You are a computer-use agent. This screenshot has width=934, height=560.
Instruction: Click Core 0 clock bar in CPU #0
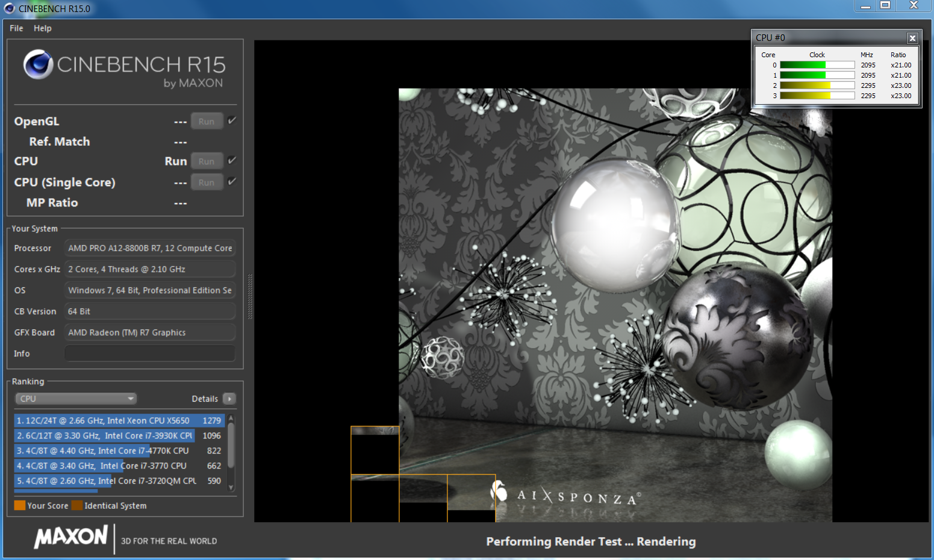[x=817, y=65]
